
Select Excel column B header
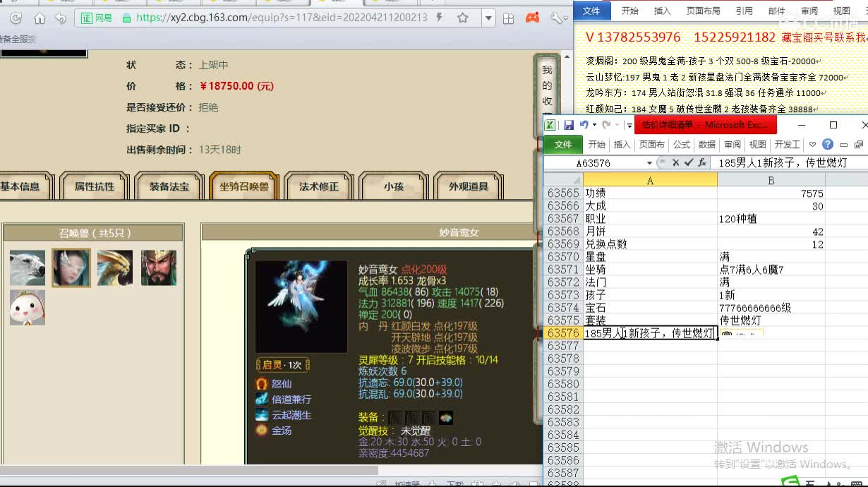tap(771, 181)
